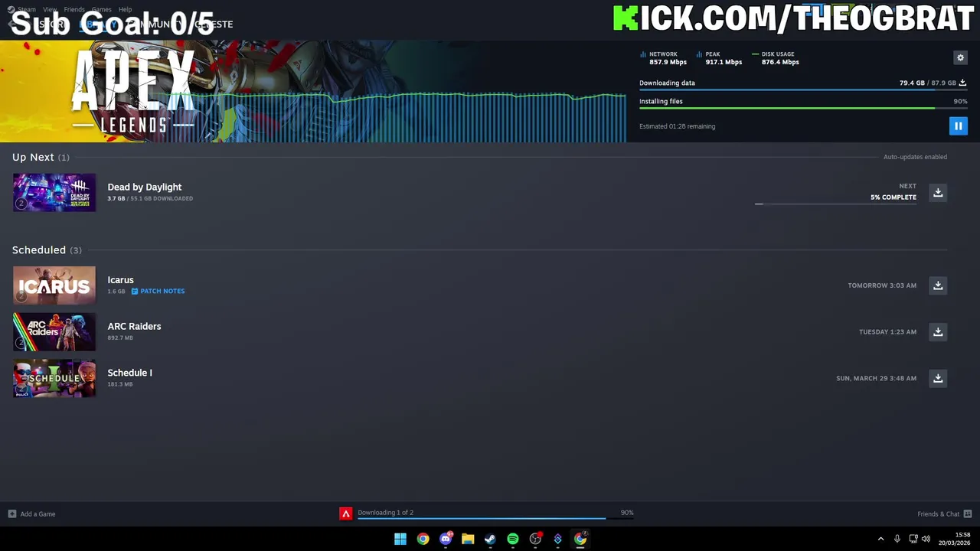Open the Icarus game thumbnail
The width and height of the screenshot is (980, 551).
tap(54, 285)
